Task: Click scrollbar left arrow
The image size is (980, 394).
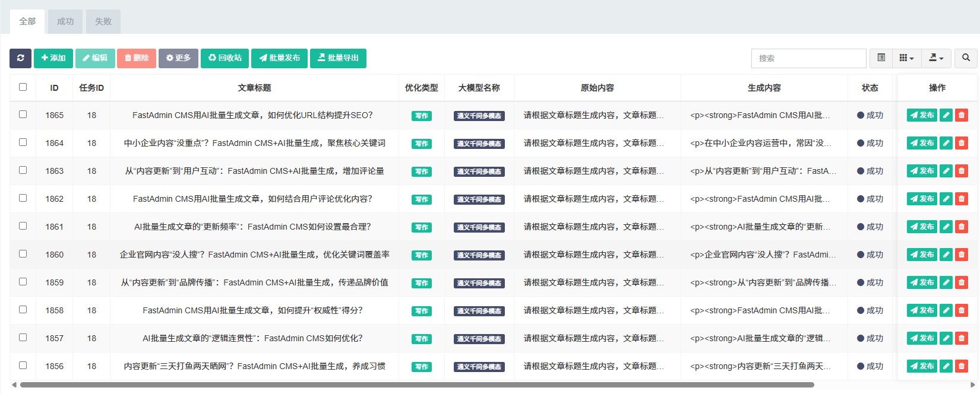Action: point(14,385)
